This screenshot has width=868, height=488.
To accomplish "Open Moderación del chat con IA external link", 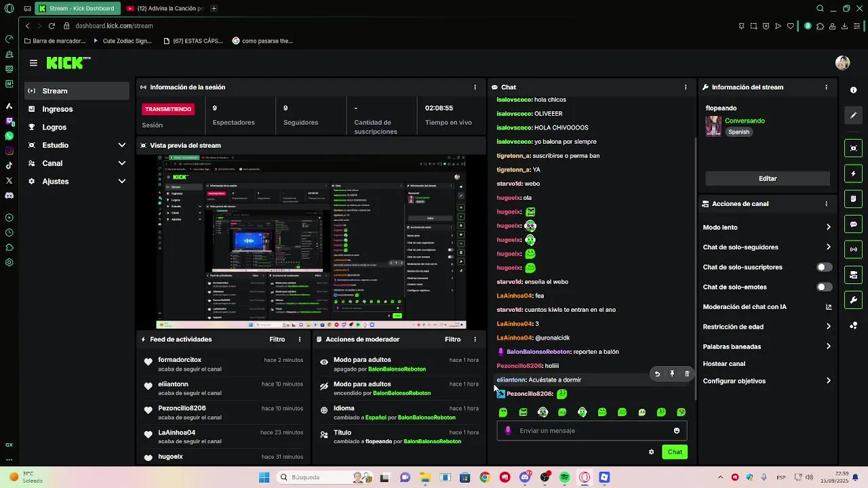I will pyautogui.click(x=828, y=307).
